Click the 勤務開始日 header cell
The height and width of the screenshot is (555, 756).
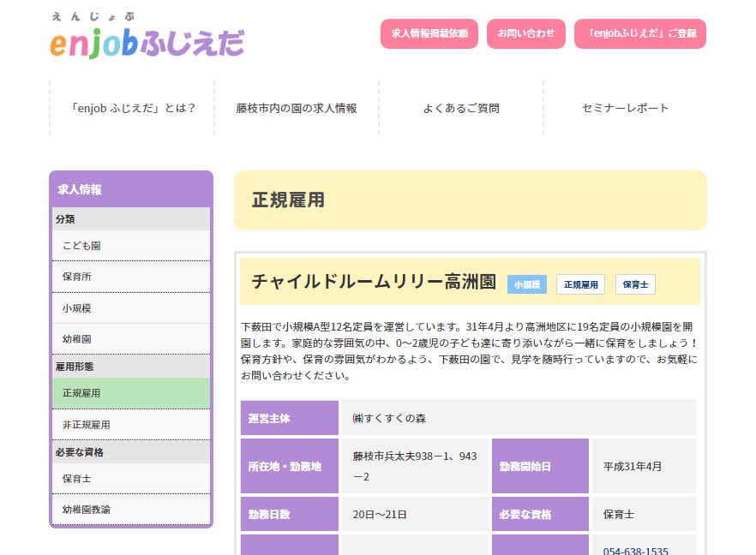click(x=541, y=466)
